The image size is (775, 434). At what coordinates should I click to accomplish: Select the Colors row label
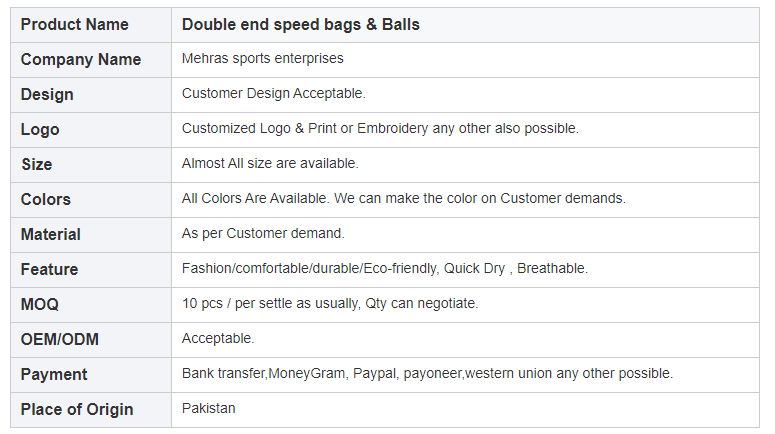46,199
